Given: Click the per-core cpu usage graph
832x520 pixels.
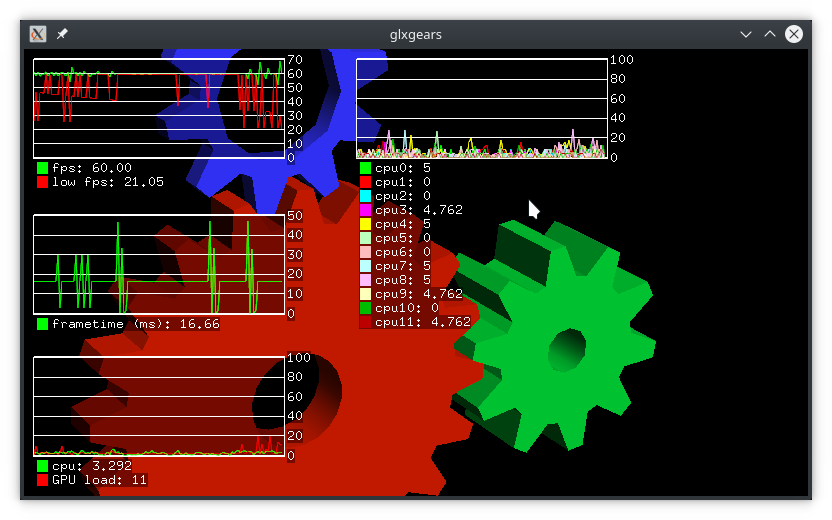Looking at the screenshot, I should 482,108.
